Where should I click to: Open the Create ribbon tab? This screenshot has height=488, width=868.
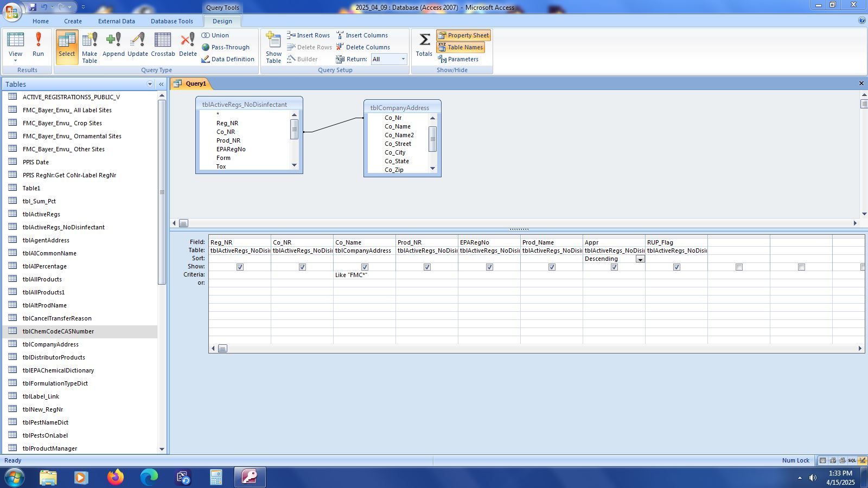[x=73, y=21]
